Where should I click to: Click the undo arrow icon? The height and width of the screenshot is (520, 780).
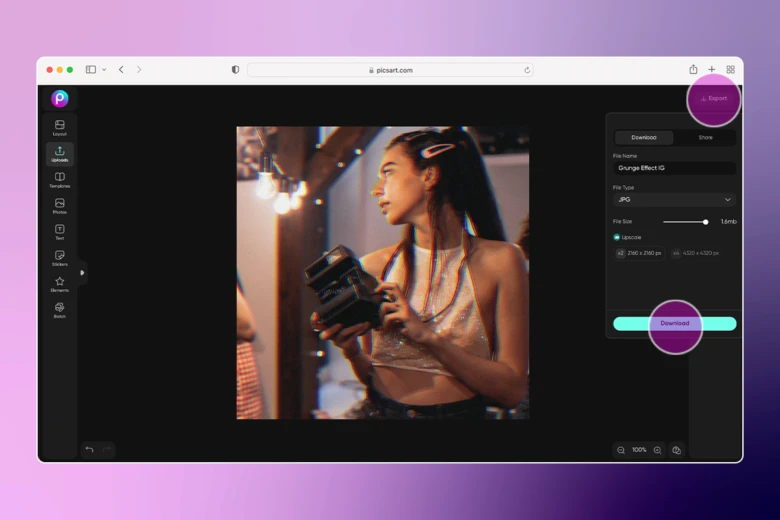click(89, 450)
